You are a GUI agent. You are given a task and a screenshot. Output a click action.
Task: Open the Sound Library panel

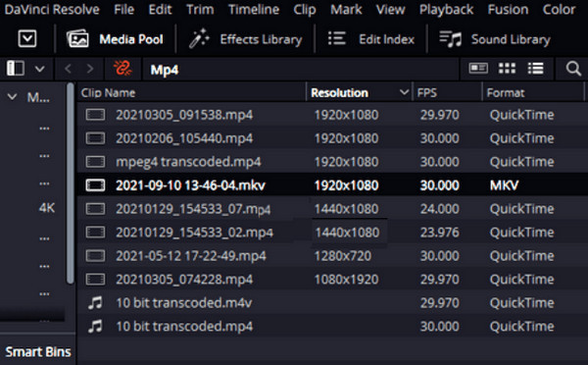pos(495,39)
